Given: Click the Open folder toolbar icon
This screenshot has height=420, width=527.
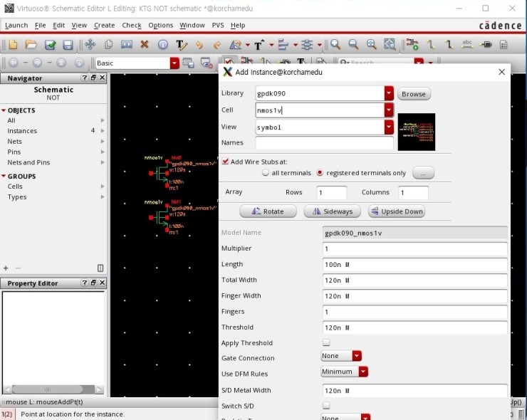Looking at the screenshot, I should click(31, 45).
